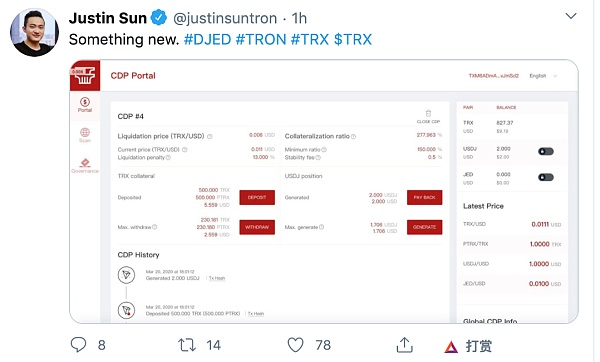This screenshot has width=600, height=362.
Task: Click the red DEPOSIT button
Action: click(x=257, y=197)
